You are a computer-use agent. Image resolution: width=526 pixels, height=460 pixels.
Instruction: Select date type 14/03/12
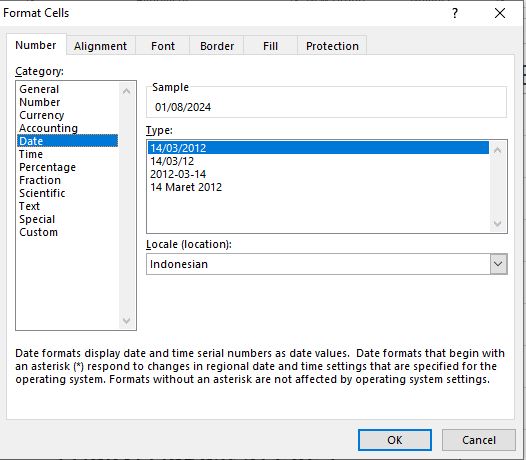tap(318, 161)
